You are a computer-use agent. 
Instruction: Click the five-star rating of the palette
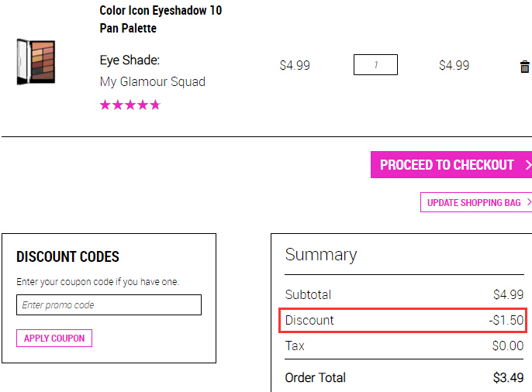tap(130, 105)
